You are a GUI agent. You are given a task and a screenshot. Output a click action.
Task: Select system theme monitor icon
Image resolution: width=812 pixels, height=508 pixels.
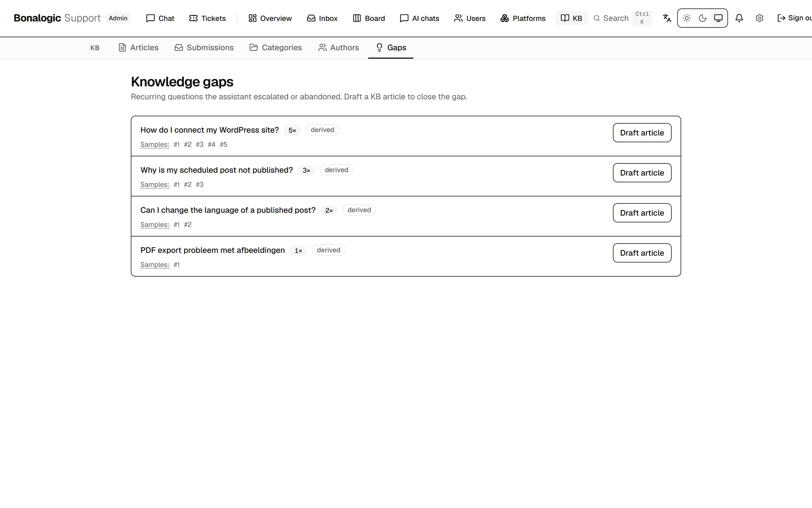[718, 18]
